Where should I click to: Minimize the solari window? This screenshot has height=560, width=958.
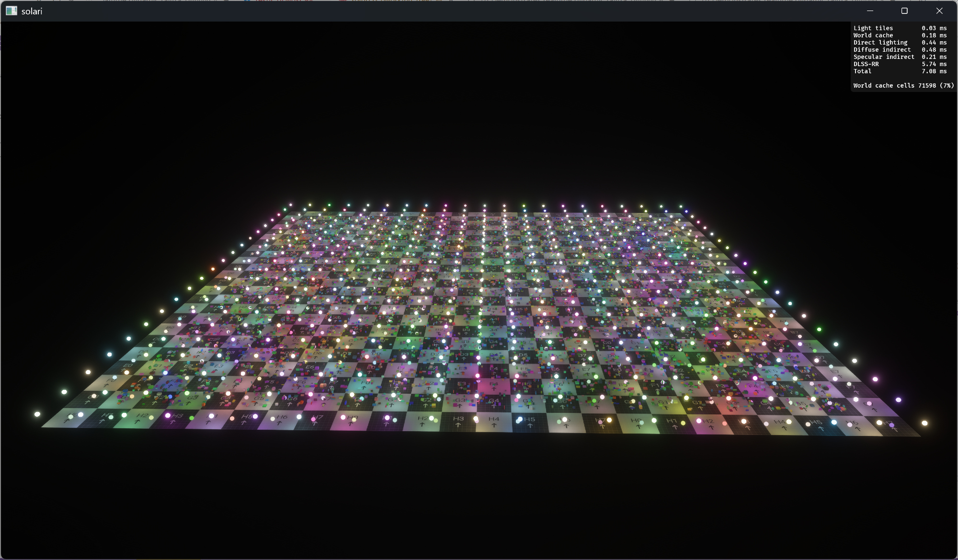(x=870, y=11)
